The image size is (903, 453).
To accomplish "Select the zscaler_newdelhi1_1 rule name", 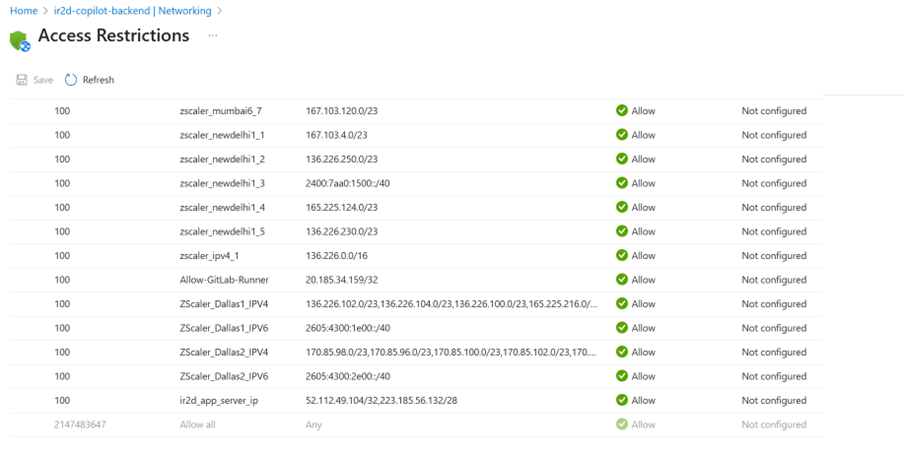I will (x=222, y=135).
